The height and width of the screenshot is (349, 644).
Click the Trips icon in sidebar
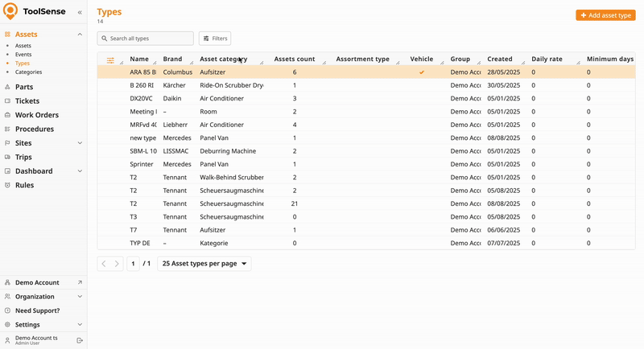7,157
